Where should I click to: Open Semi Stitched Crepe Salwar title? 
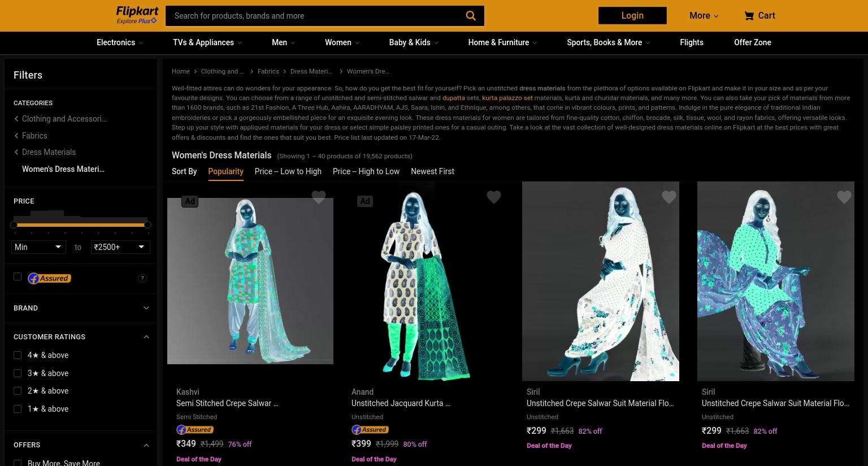(x=227, y=403)
